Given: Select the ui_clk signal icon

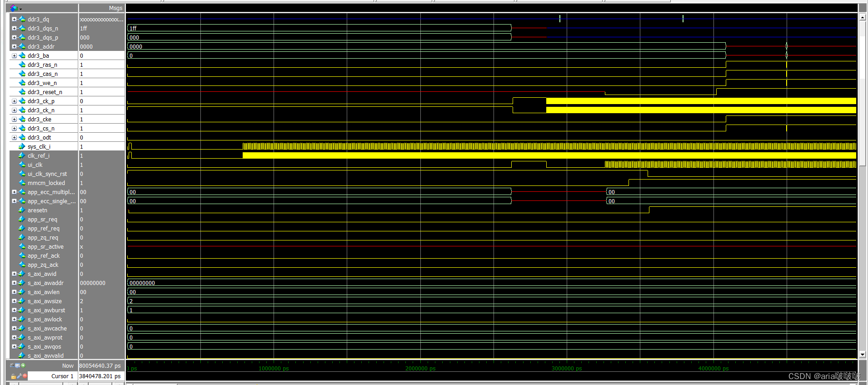Looking at the screenshot, I should click(22, 165).
